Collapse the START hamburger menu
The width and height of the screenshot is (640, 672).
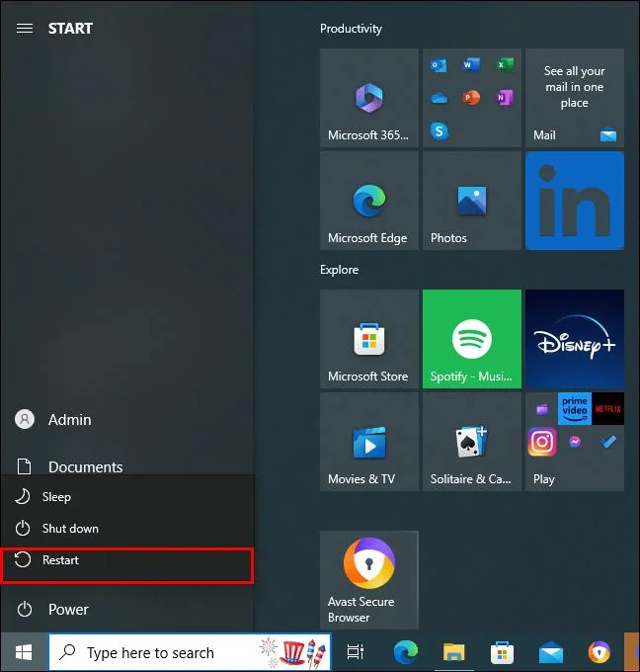(x=25, y=29)
